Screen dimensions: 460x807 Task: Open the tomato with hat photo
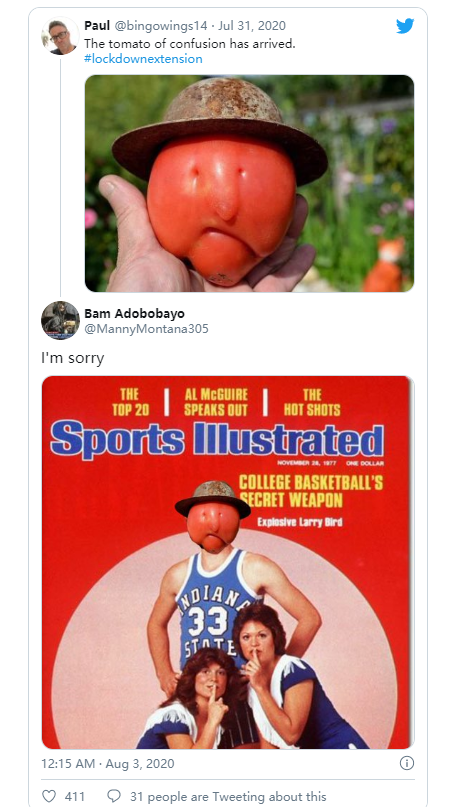249,183
